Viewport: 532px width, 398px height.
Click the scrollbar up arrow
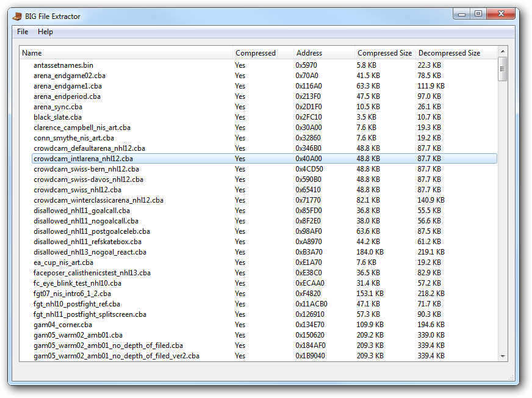[503, 51]
